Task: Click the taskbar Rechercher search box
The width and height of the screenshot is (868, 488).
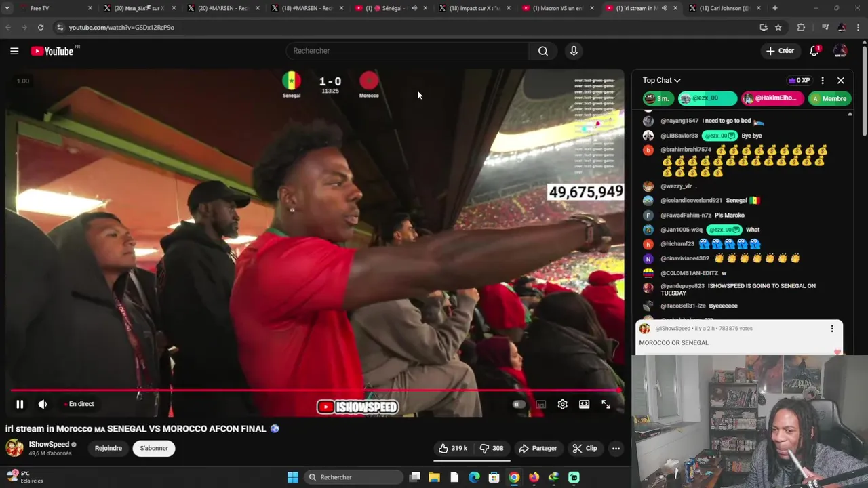Action: 353,477
